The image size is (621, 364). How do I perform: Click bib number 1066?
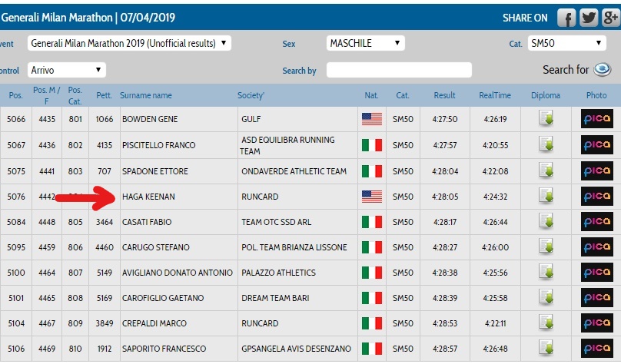(105, 119)
